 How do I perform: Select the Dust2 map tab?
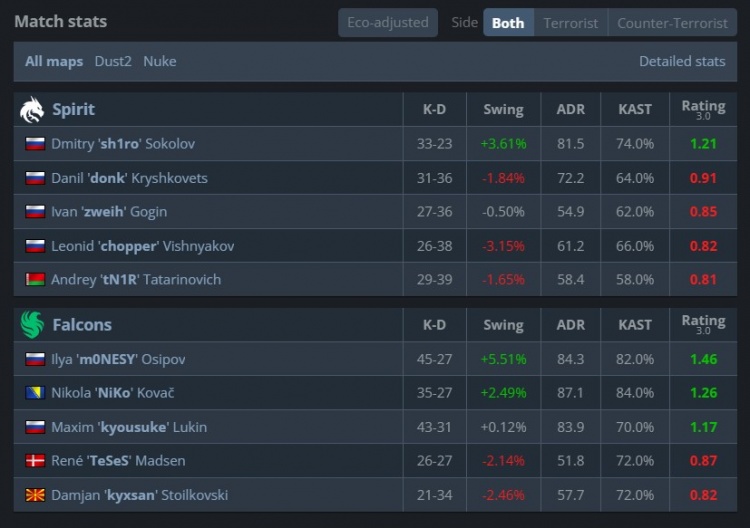113,61
